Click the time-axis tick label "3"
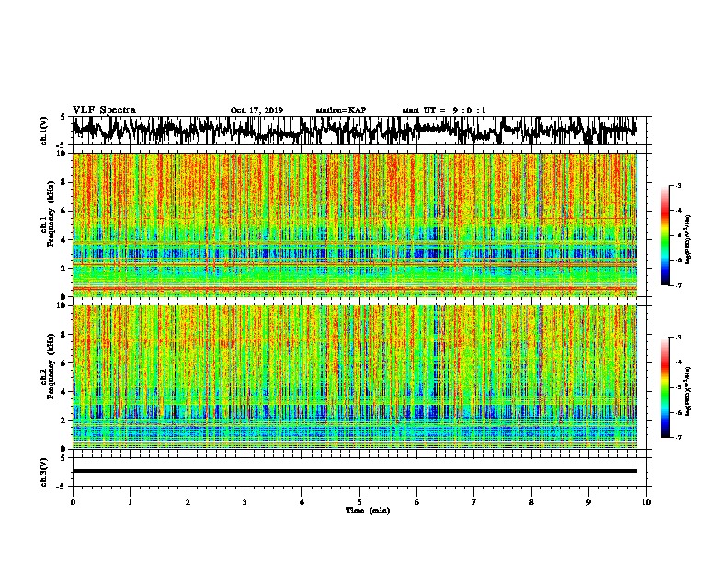Screen dimensions: 728x563 point(245,501)
